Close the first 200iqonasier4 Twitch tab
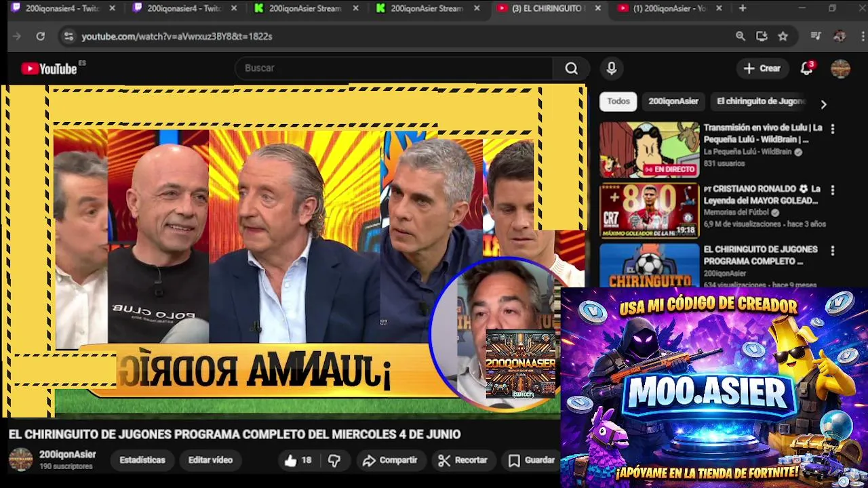 click(113, 8)
